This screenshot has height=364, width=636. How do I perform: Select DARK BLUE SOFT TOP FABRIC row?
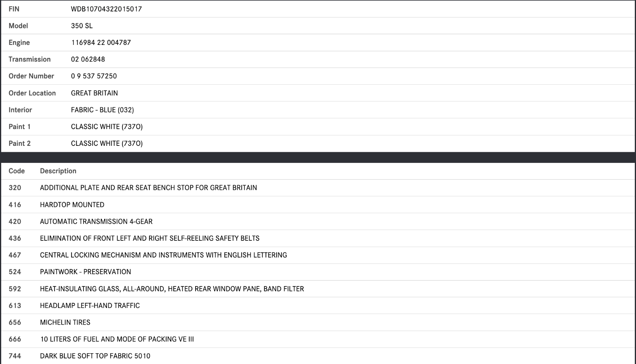click(x=95, y=356)
